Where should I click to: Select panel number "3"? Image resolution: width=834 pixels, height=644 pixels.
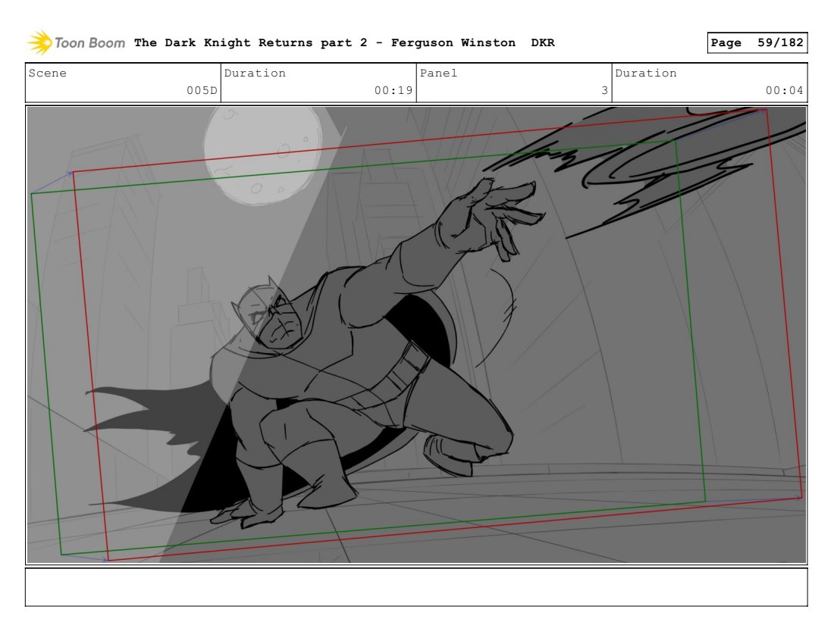click(x=605, y=90)
